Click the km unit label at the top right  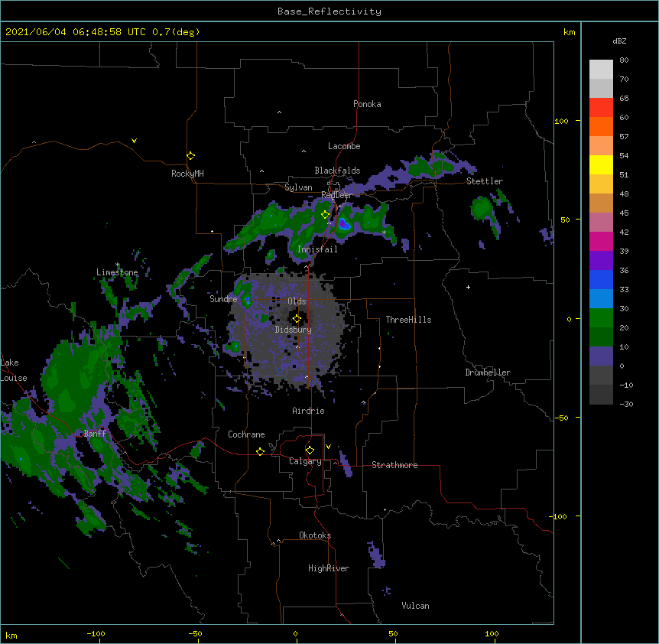coord(569,32)
